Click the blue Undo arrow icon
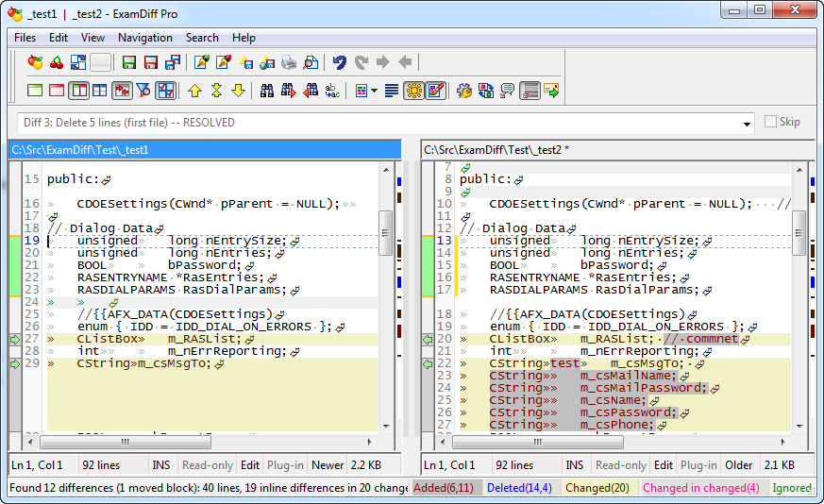The width and height of the screenshot is (824, 504). tap(340, 62)
